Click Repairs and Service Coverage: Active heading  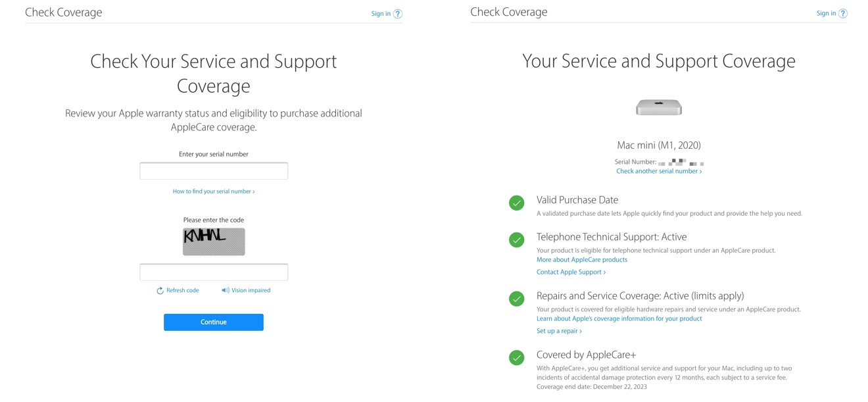click(640, 296)
